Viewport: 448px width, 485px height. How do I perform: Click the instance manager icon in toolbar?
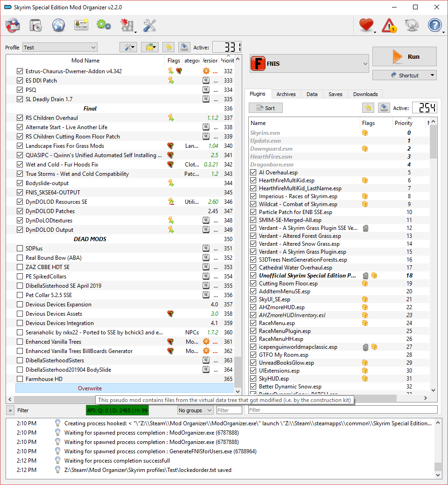click(13, 25)
